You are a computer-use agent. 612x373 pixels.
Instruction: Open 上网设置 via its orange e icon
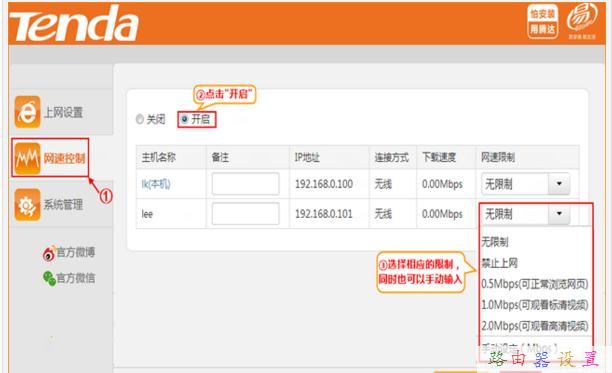[x=27, y=112]
